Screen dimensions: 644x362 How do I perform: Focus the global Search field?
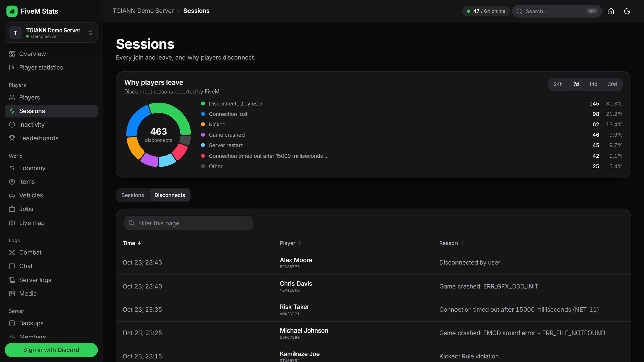(557, 11)
